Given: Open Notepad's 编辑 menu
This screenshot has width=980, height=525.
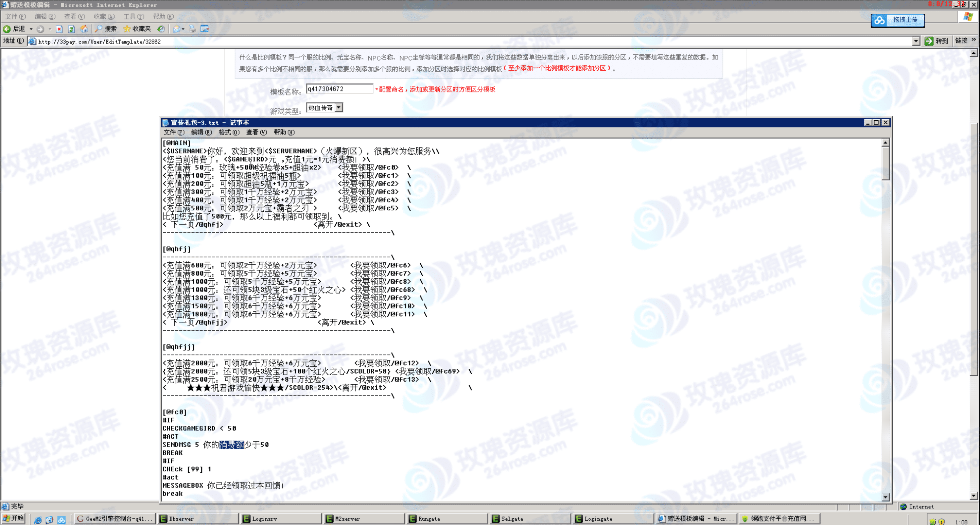Looking at the screenshot, I should click(x=201, y=133).
